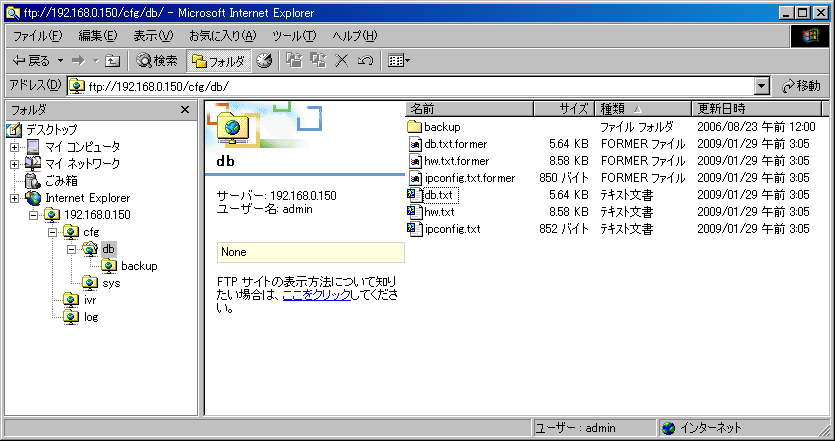Close the フォルダ pane
The image size is (835, 441).
[x=185, y=110]
